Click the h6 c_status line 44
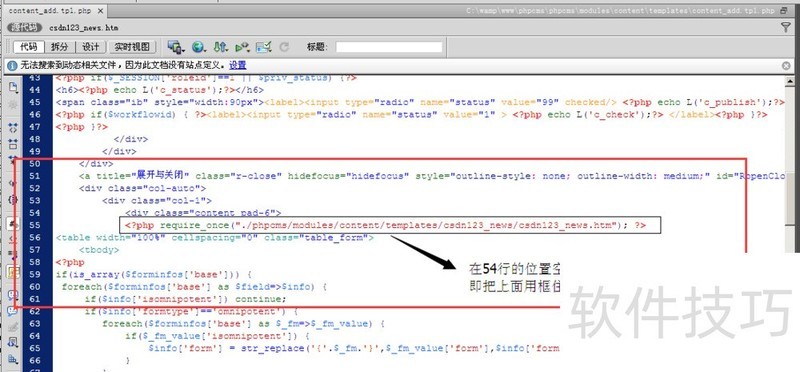800x372 pixels. (x=160, y=90)
